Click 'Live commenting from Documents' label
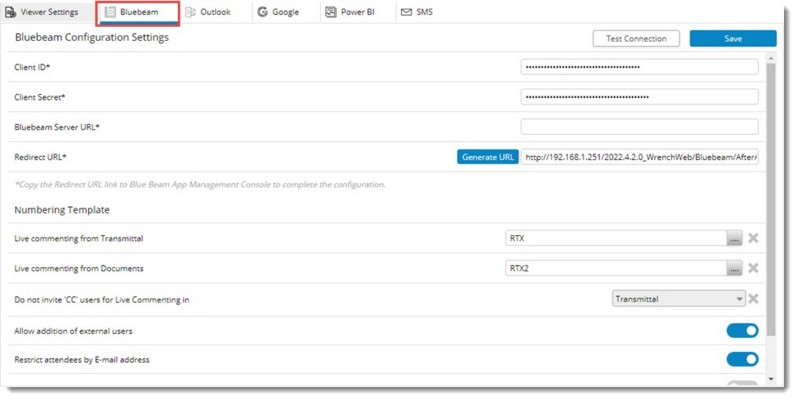Viewport: 796px width, 399px height. [x=79, y=268]
